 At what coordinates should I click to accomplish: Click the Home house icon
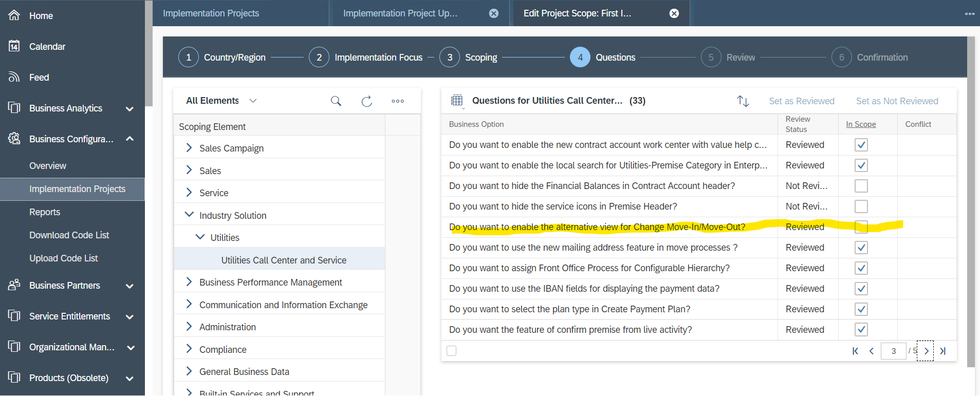pyautogui.click(x=14, y=15)
